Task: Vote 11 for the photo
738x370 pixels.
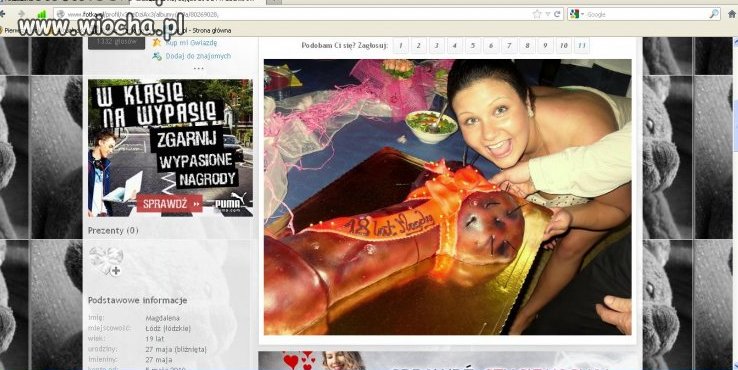Action: [582, 46]
